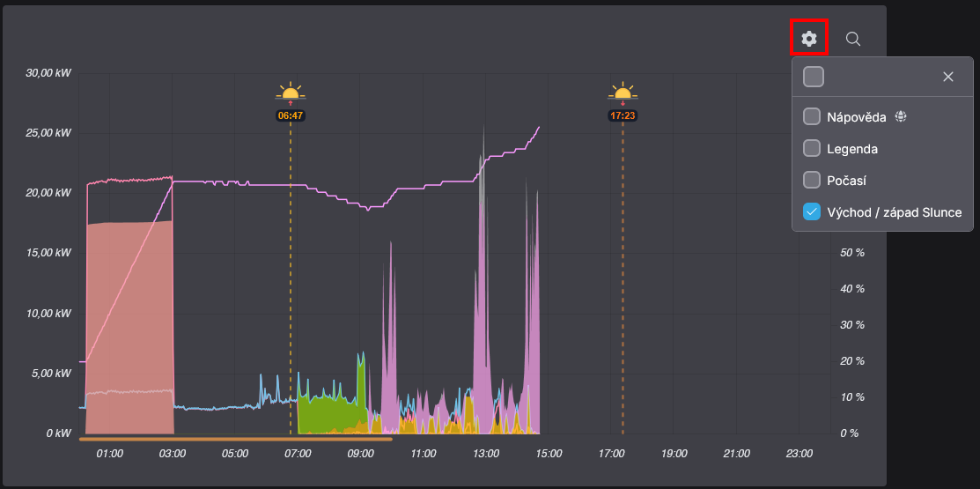Click the magnifying glass zoom icon
The height and width of the screenshot is (489, 980).
[852, 39]
